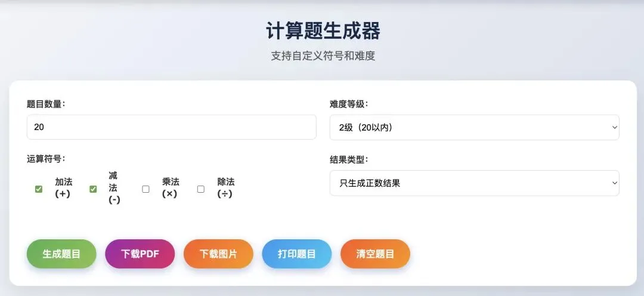
Task: Click the 加法 (+) label text
Action: (64, 187)
